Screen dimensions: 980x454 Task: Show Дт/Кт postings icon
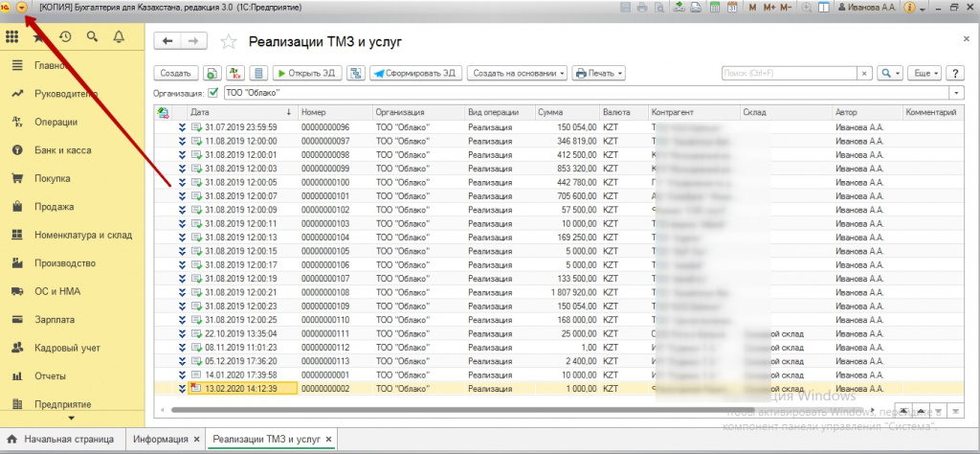(235, 73)
